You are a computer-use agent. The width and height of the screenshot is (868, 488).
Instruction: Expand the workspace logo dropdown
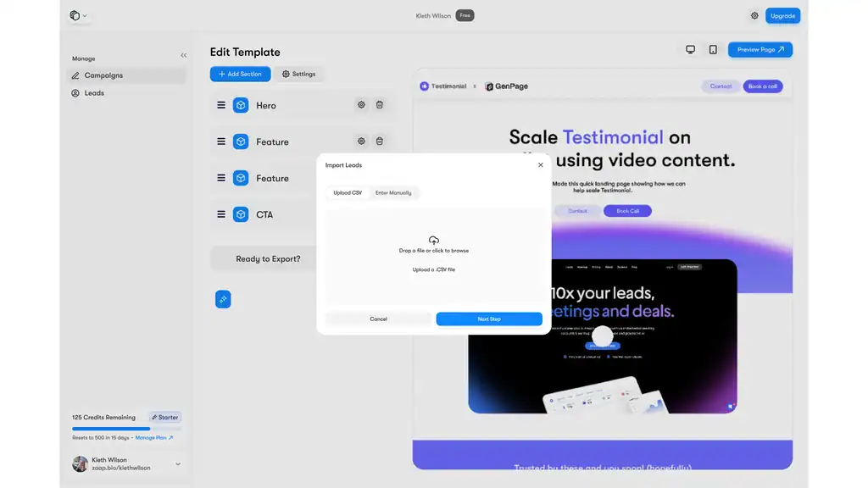(x=78, y=15)
